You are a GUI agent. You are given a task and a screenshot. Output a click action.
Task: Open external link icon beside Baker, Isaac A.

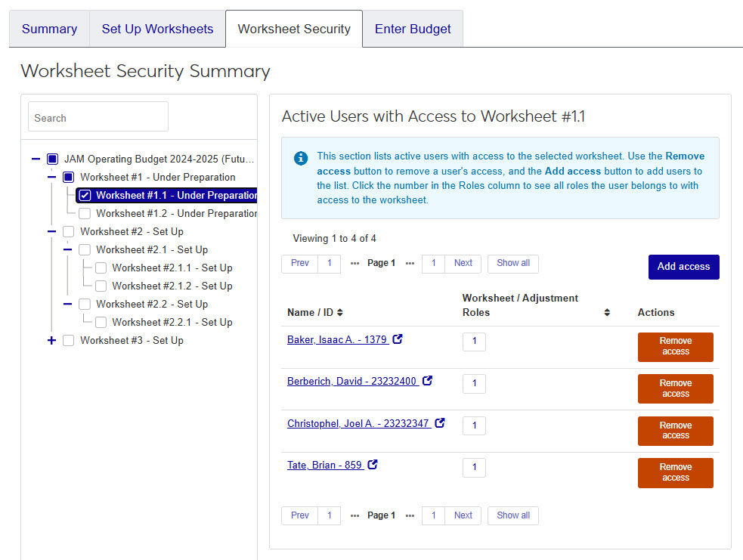(x=398, y=339)
